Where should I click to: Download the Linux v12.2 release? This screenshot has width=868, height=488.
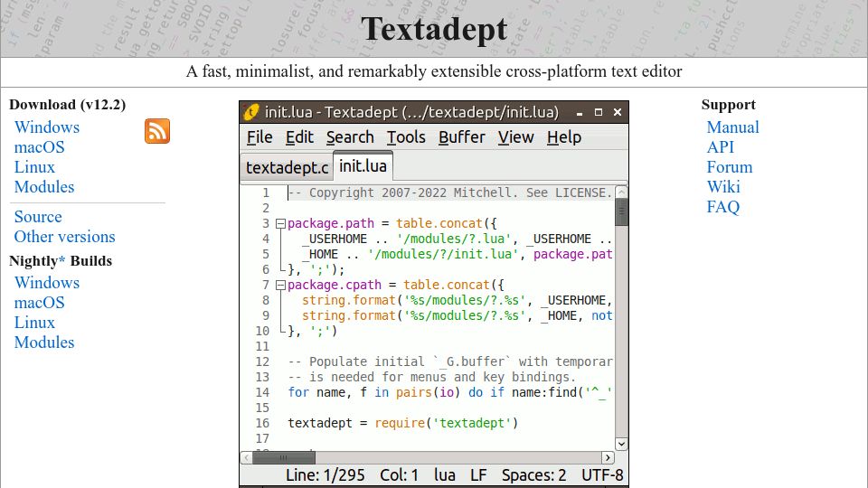[34, 167]
